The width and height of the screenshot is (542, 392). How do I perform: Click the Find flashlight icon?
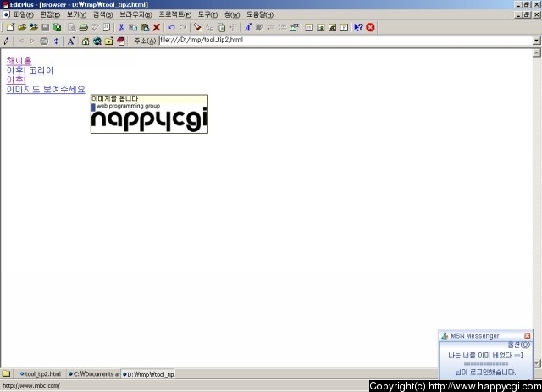point(197,28)
